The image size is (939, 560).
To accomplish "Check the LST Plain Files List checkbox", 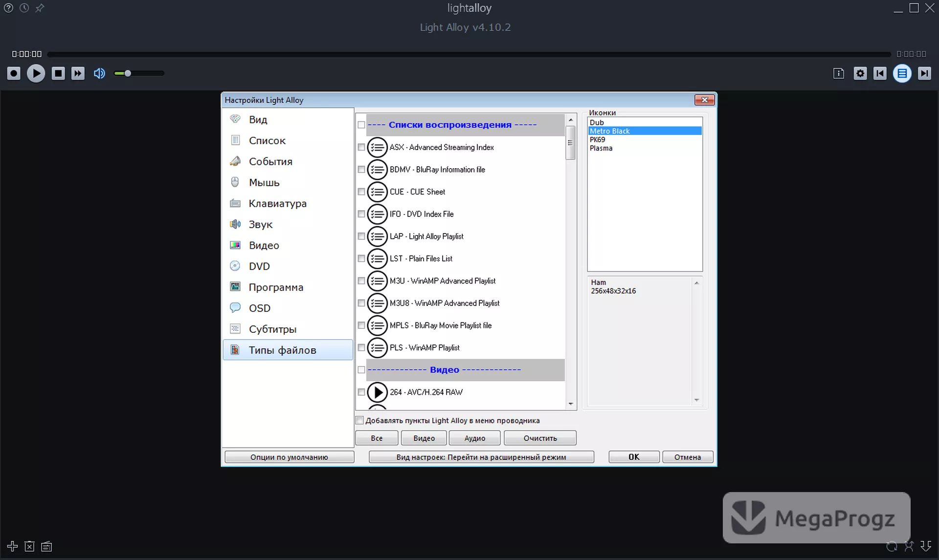I will tap(361, 258).
